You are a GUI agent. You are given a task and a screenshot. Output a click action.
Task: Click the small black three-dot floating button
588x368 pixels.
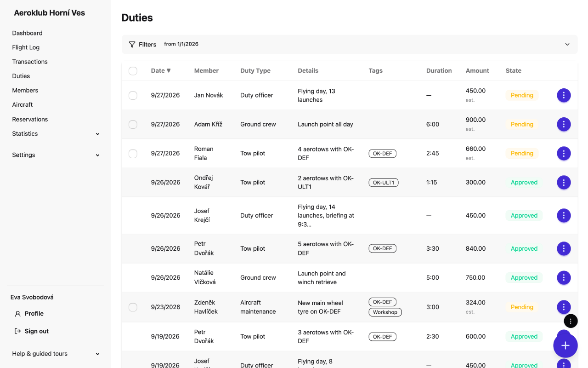(x=571, y=321)
